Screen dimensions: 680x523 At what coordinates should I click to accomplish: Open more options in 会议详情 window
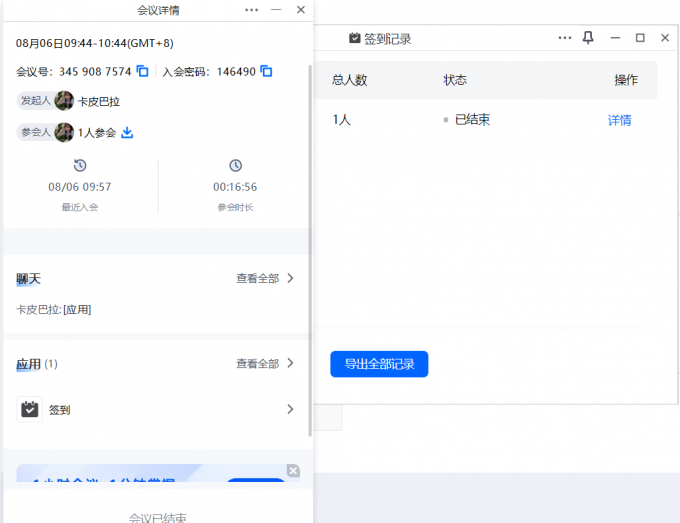(x=252, y=10)
